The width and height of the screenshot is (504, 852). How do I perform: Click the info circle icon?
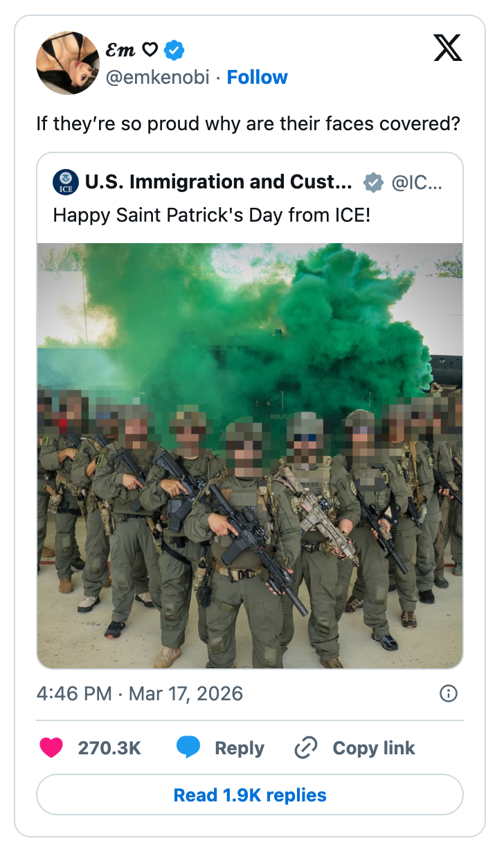[449, 693]
